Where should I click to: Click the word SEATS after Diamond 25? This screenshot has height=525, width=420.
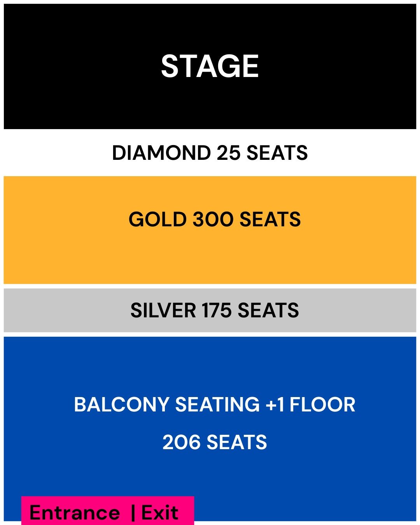coord(277,153)
